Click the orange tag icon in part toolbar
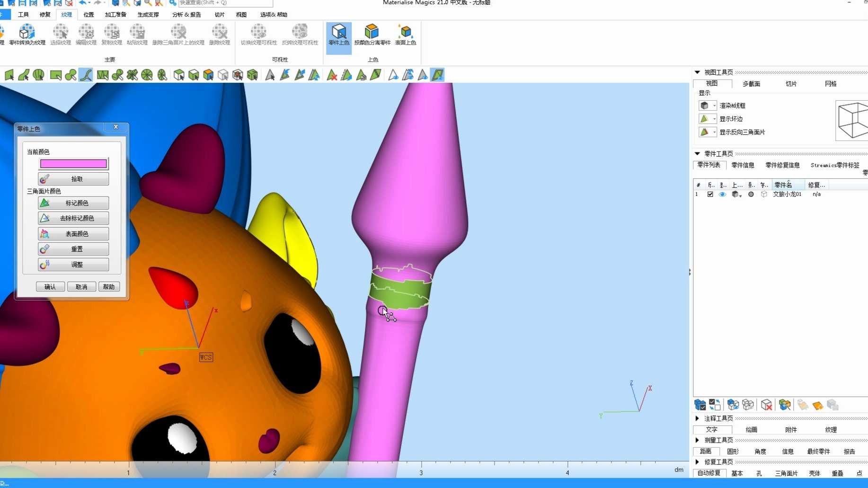Viewport: 868px width, 488px height. point(817,405)
